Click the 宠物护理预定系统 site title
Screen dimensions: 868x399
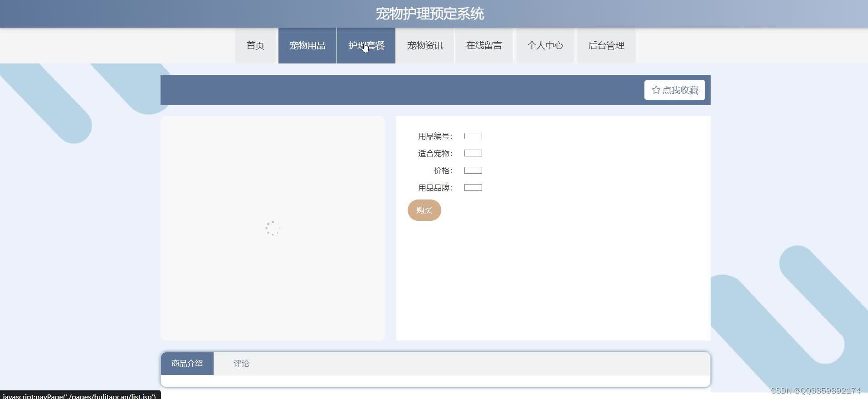pos(430,14)
